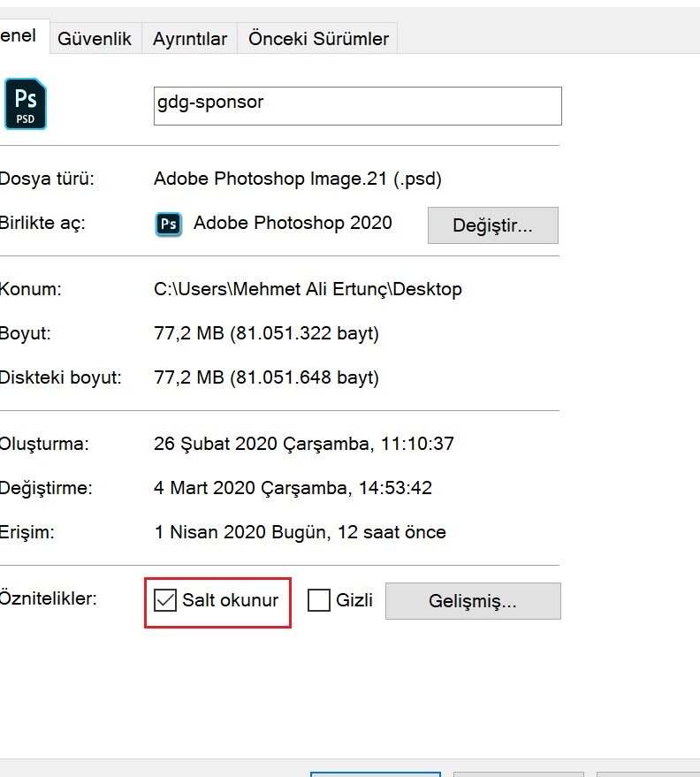Go to the Önceki Sürümler tab
The height and width of the screenshot is (777, 700).
[318, 39]
